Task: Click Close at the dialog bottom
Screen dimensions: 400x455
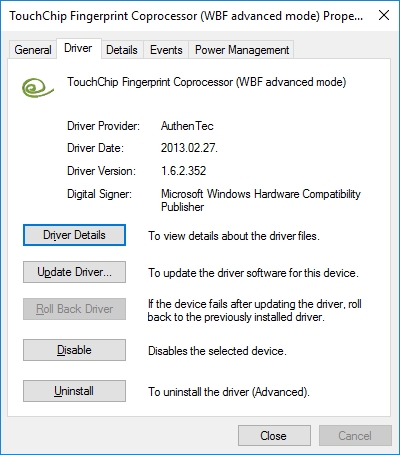Action: [x=274, y=436]
